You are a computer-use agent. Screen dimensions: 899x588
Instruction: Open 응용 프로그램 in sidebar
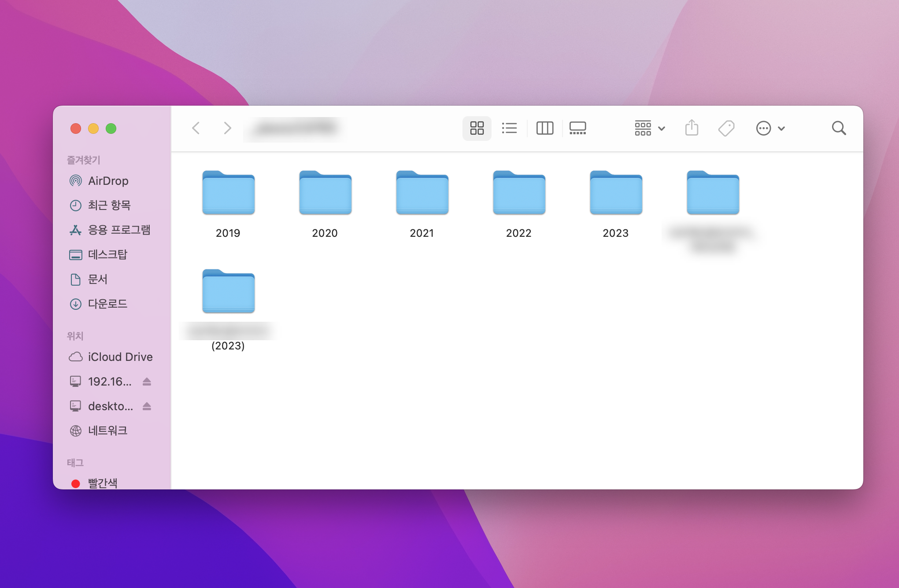click(x=119, y=230)
